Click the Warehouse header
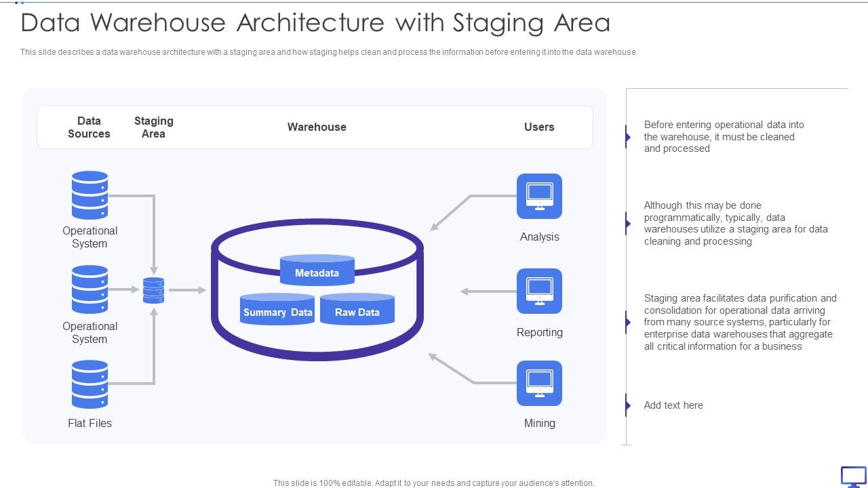868x488 pixels. pyautogui.click(x=317, y=127)
